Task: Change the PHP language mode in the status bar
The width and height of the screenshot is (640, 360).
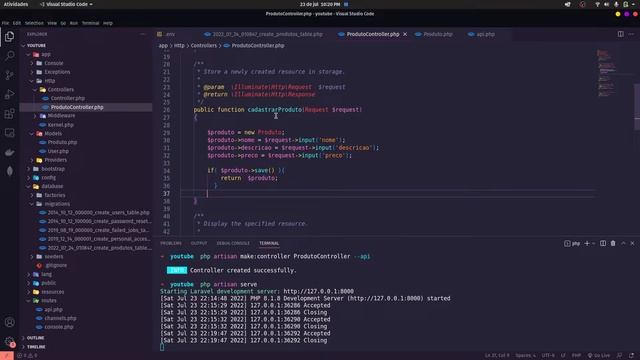Action: point(576,356)
